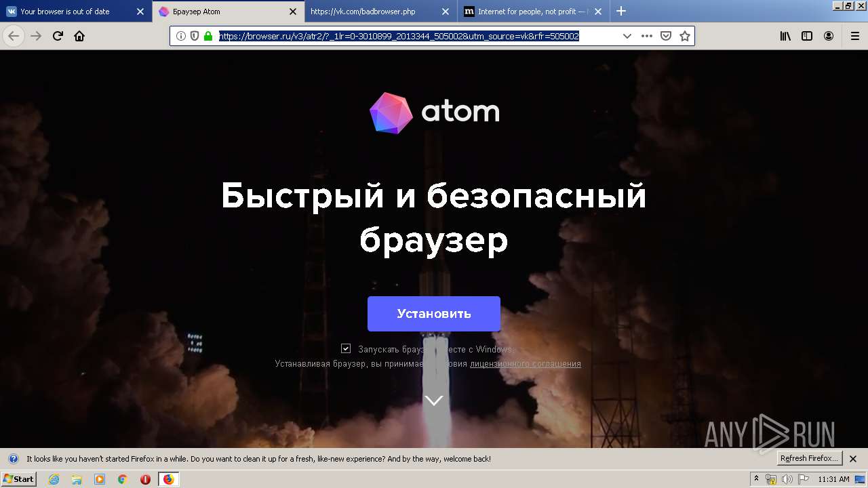Click the Refresh Firefox button

tap(810, 459)
